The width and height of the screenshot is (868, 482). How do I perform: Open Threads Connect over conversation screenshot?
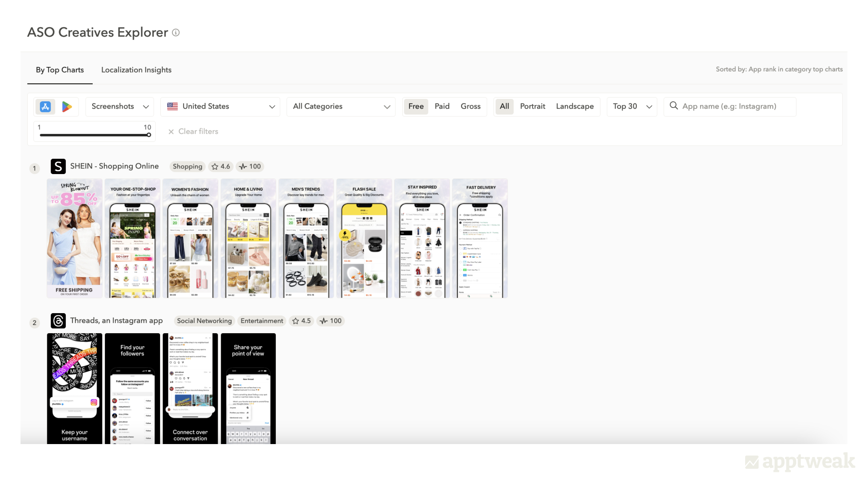[x=190, y=388]
